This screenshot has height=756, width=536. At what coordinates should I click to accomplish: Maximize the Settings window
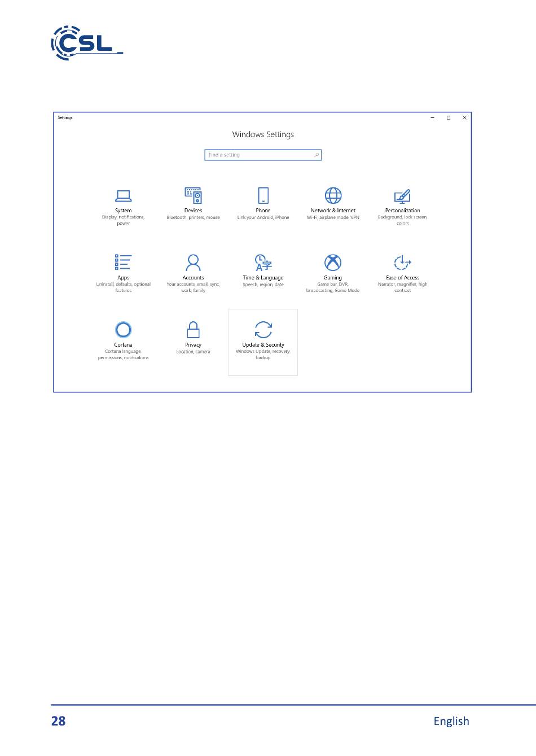point(449,118)
